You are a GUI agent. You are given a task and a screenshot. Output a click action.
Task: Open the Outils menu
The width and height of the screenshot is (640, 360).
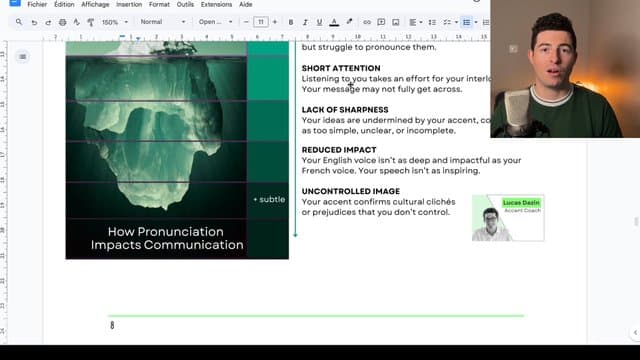coord(185,4)
